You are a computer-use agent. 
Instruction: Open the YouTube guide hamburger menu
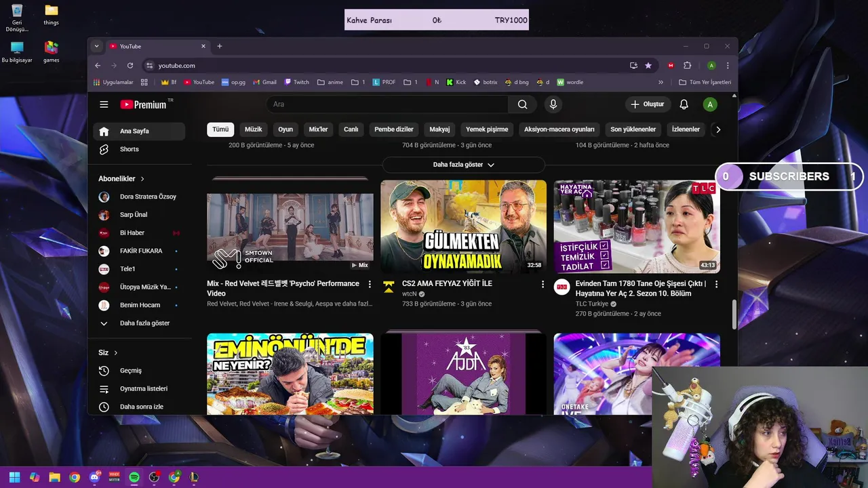coord(104,104)
